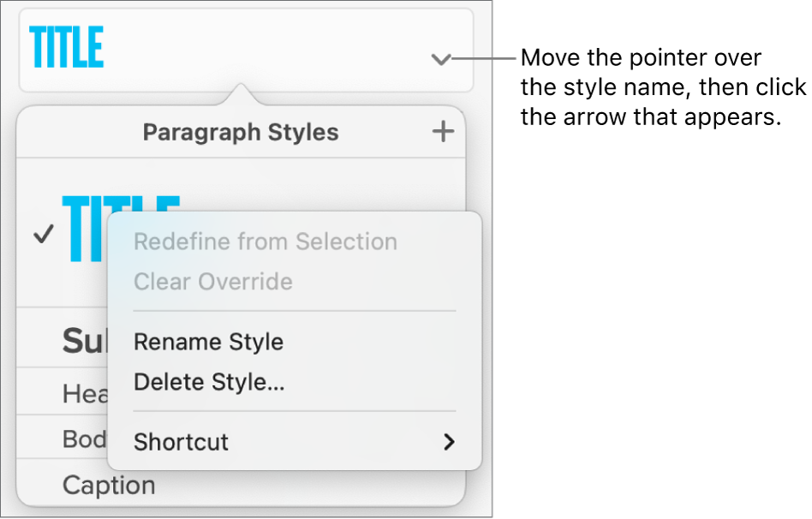This screenshot has height=519, width=812.
Task: Click the Paragraph Styles popover heading
Action: pyautogui.click(x=241, y=133)
